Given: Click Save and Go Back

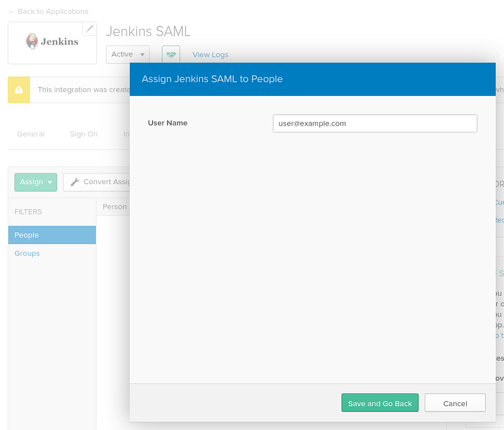Looking at the screenshot, I should [380, 403].
